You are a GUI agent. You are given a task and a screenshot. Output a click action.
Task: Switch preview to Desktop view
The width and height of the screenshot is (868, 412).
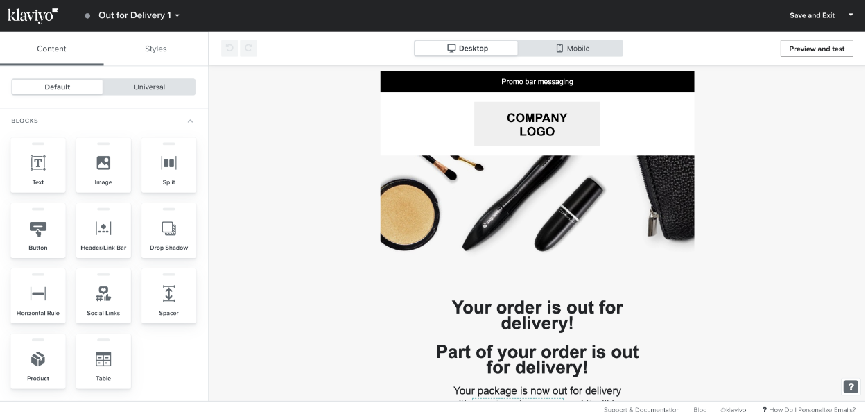[467, 49]
